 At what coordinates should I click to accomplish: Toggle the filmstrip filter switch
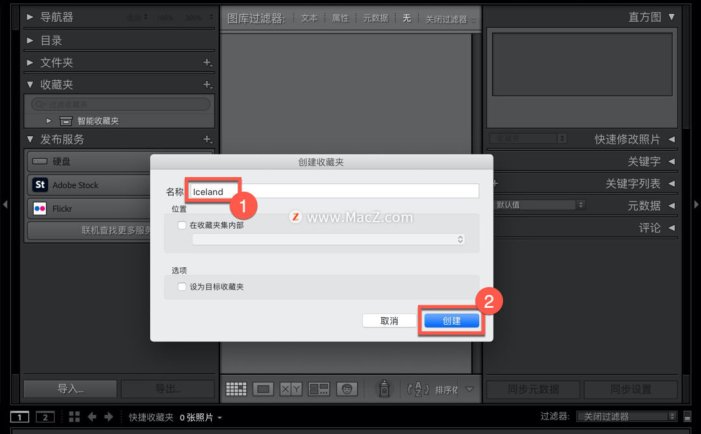point(687,417)
